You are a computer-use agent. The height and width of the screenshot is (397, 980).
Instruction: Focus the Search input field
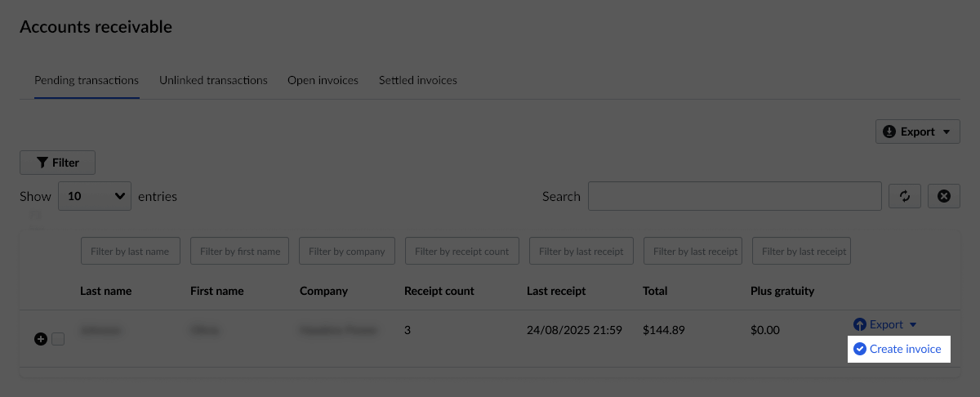[734, 196]
